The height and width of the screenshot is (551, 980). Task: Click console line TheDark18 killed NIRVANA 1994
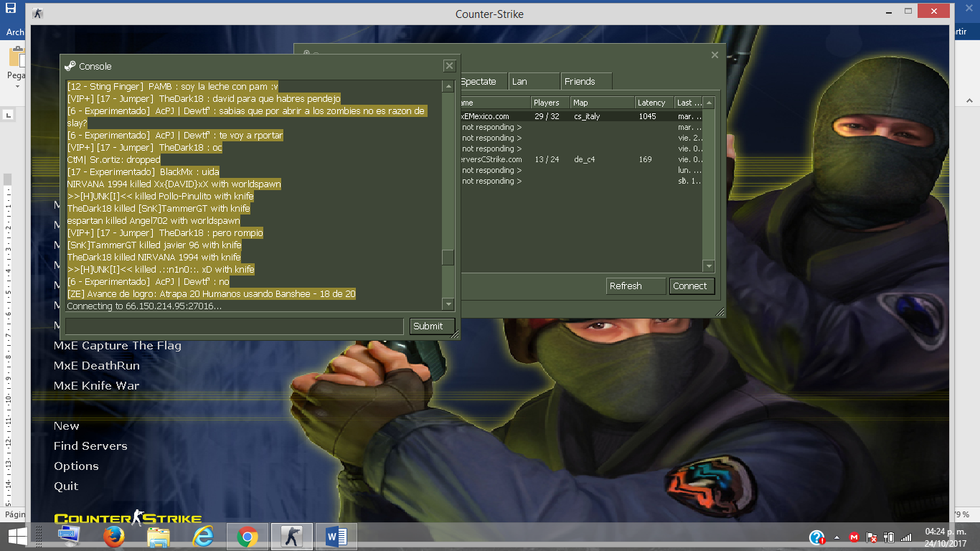click(x=154, y=257)
